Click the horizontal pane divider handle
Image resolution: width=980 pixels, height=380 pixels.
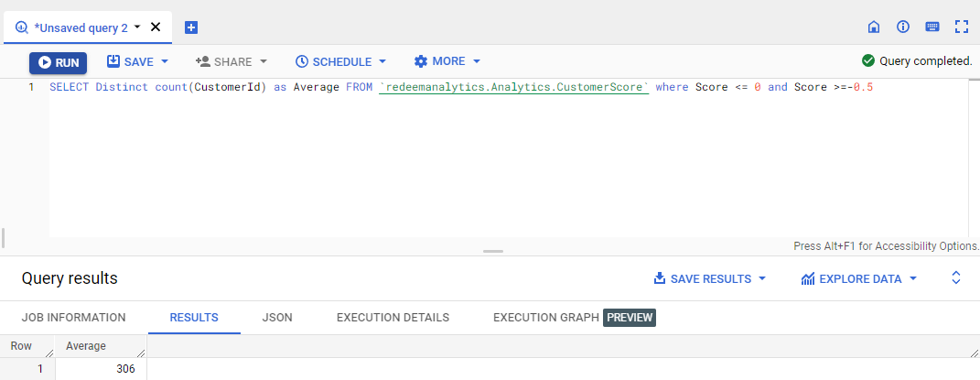point(493,251)
